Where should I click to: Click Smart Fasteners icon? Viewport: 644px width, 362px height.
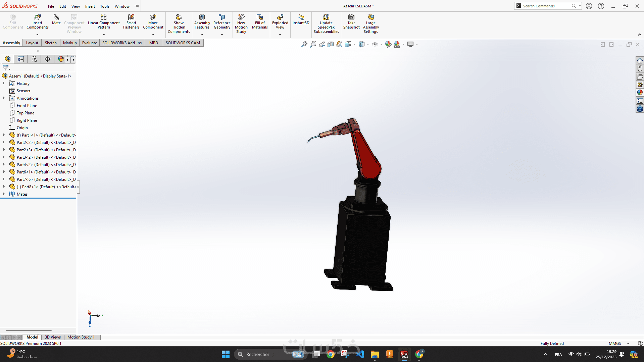click(131, 22)
